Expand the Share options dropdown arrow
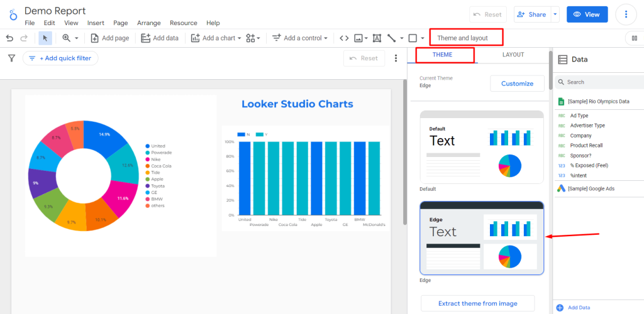This screenshot has width=644, height=314. (x=555, y=14)
